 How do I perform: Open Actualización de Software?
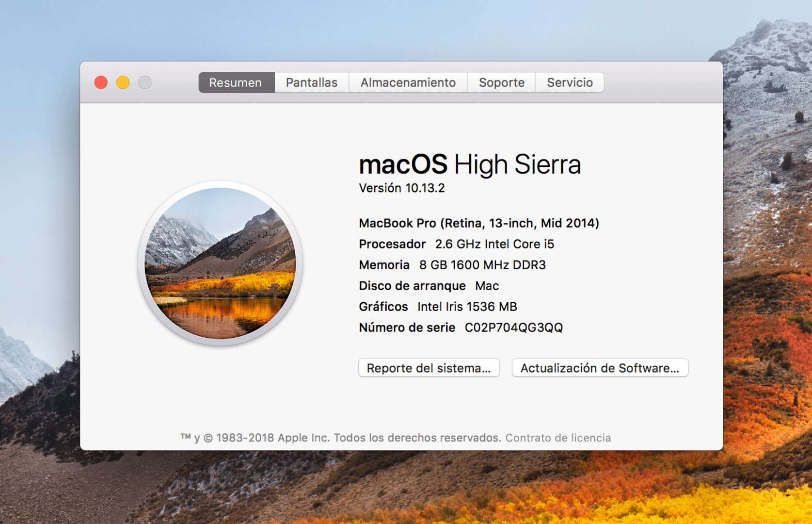[600, 368]
